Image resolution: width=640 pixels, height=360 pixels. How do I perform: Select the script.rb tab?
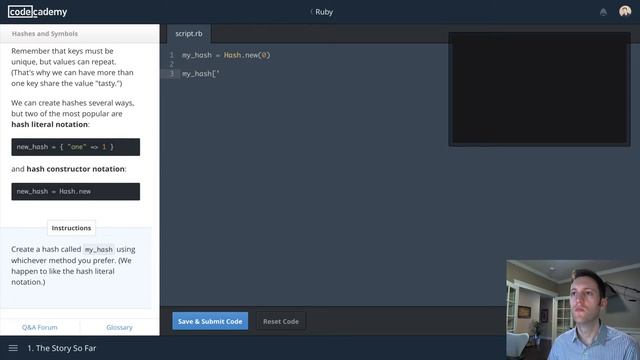click(189, 34)
